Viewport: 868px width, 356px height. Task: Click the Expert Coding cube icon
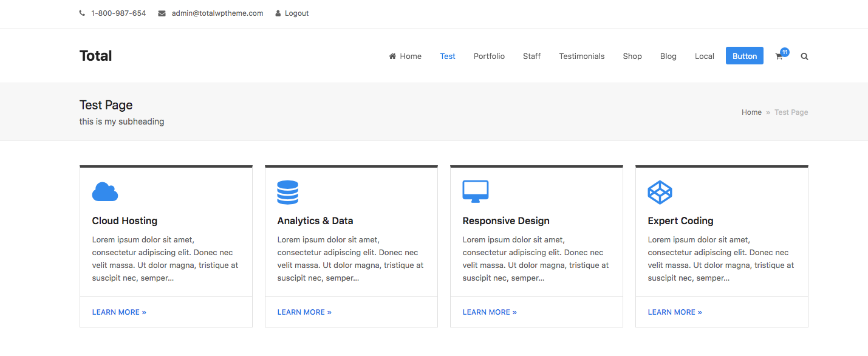pyautogui.click(x=660, y=193)
